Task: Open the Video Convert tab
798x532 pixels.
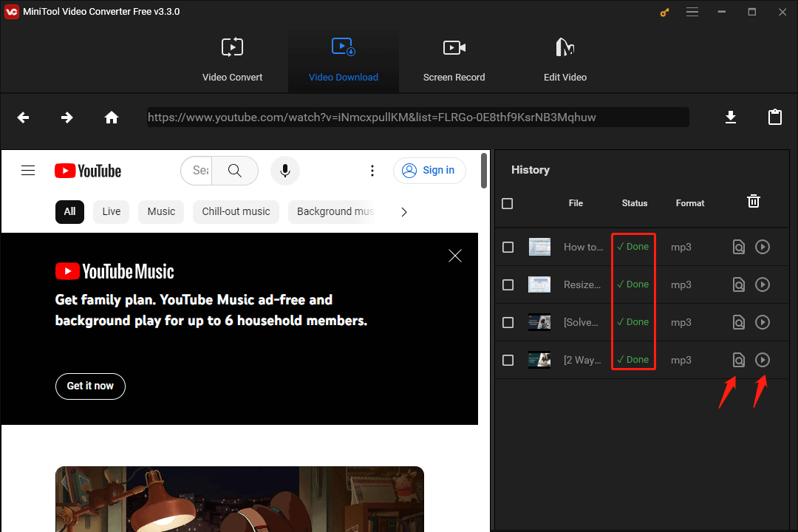Action: tap(232, 61)
